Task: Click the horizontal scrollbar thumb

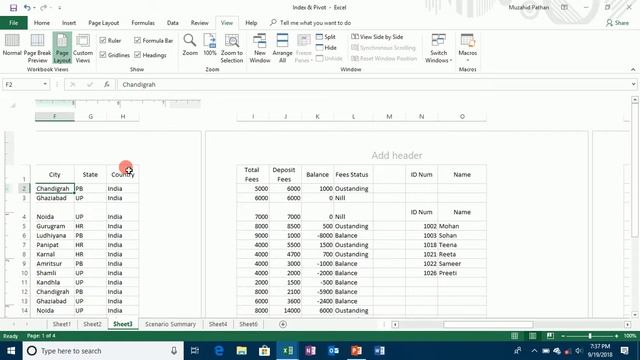Action: (488, 324)
